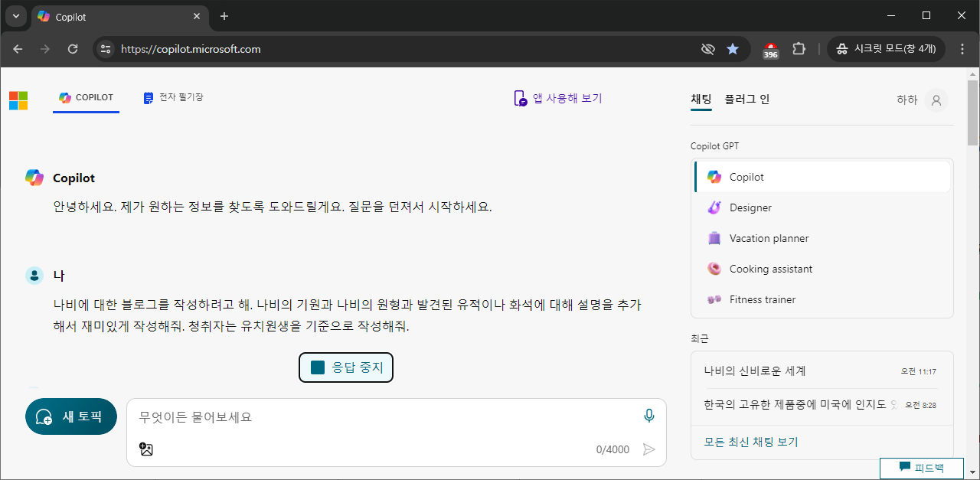Screen dimensions: 980x480
Task: Select the Cooking assistant GPT
Action: 822,269
